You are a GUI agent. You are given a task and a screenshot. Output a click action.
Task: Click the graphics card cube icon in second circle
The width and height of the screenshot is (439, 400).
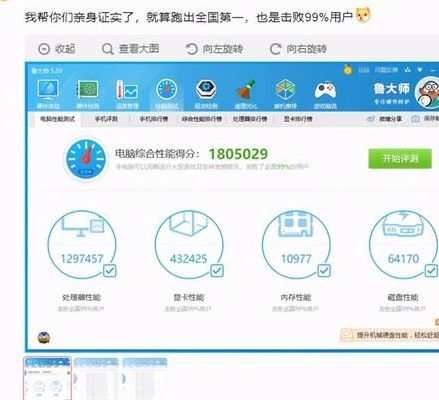[x=189, y=223]
